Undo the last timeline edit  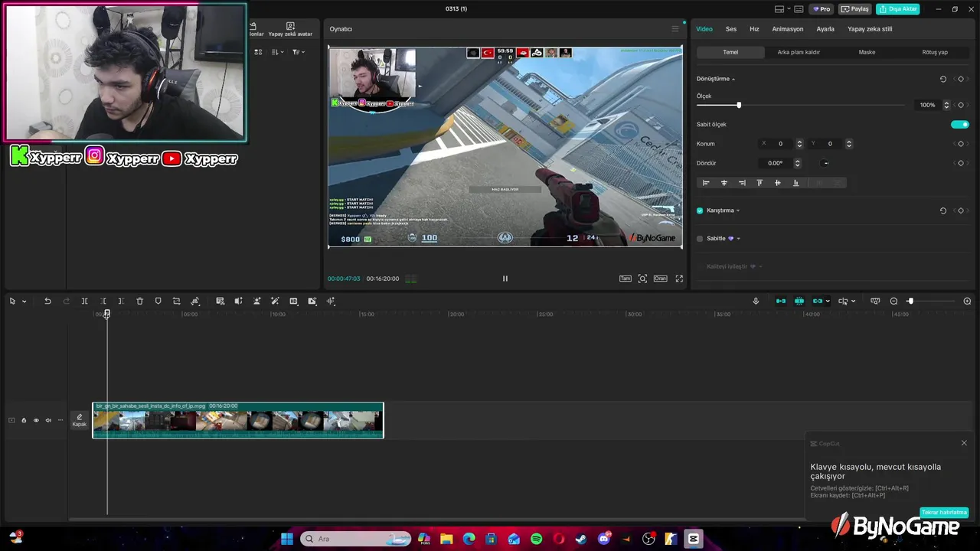[47, 301]
